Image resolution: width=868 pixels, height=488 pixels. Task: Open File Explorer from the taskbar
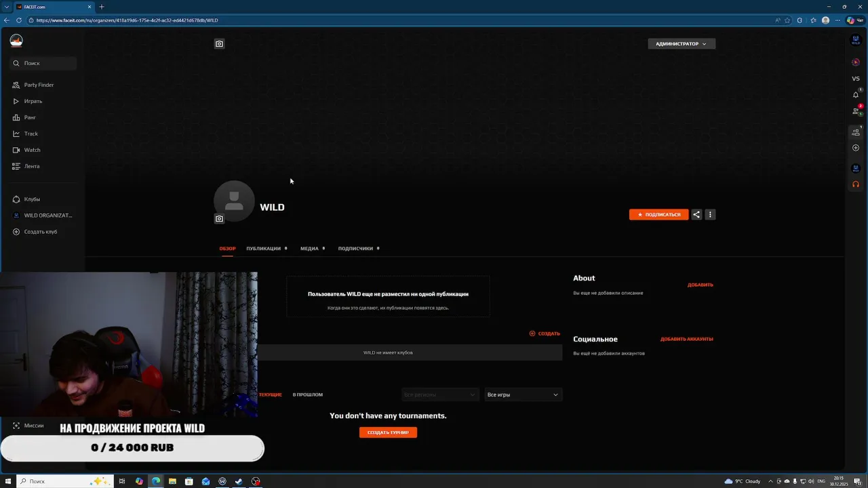click(172, 481)
